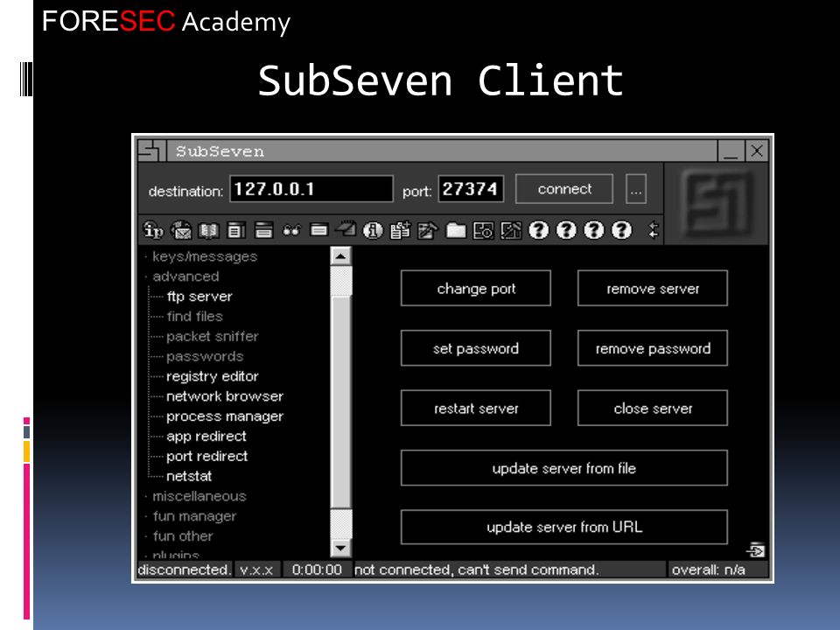840x630 pixels.
Task: Click the '0:00:00' timer in status bar
Action: coord(317,570)
